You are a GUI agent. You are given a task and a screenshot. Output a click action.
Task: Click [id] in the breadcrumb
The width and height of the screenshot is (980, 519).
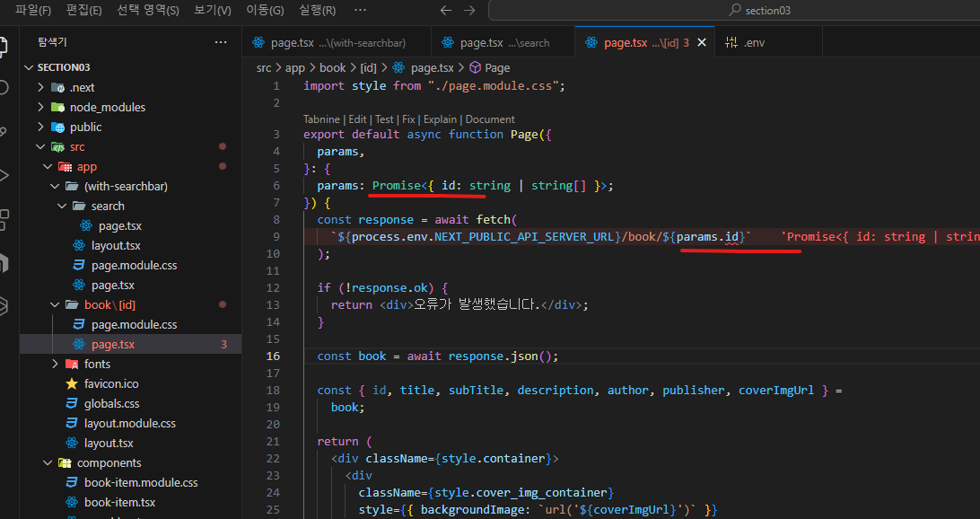coord(369,67)
